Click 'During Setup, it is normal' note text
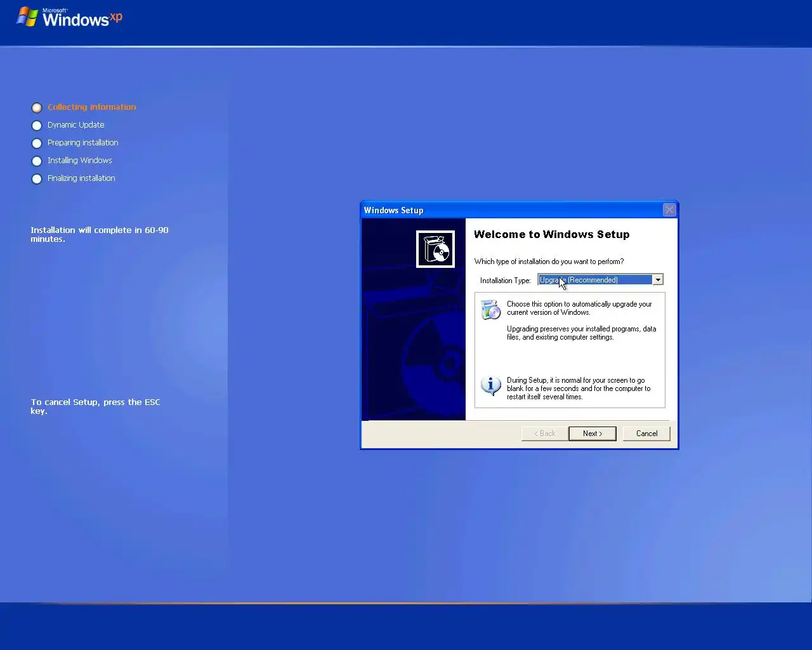This screenshot has height=650, width=812. pyautogui.click(x=579, y=388)
